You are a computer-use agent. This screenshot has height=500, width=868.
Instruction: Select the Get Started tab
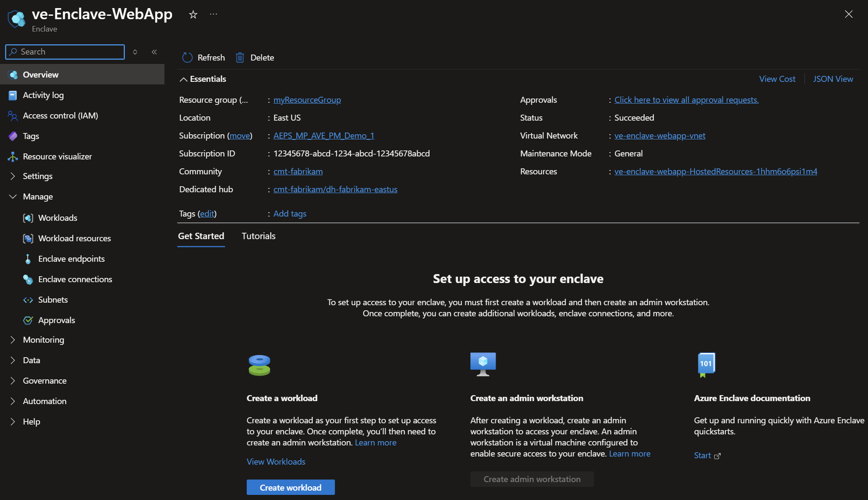(201, 236)
